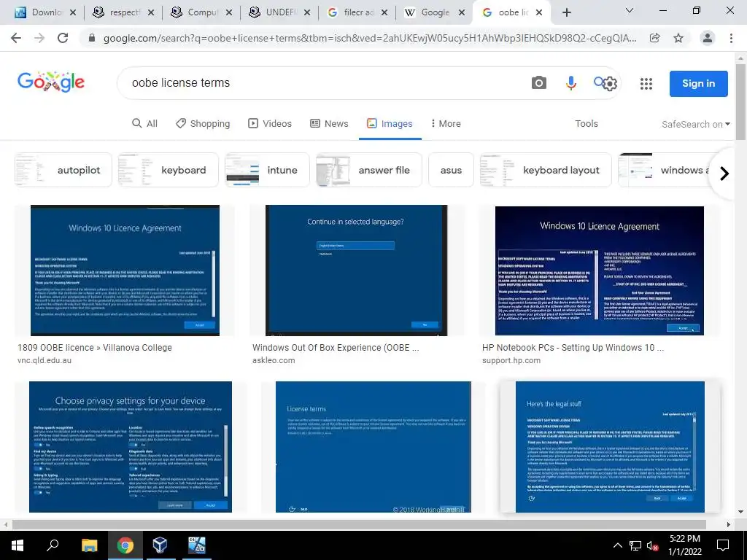747x560 pixels.
Task: Filter by the keyboard chip
Action: tap(168, 170)
